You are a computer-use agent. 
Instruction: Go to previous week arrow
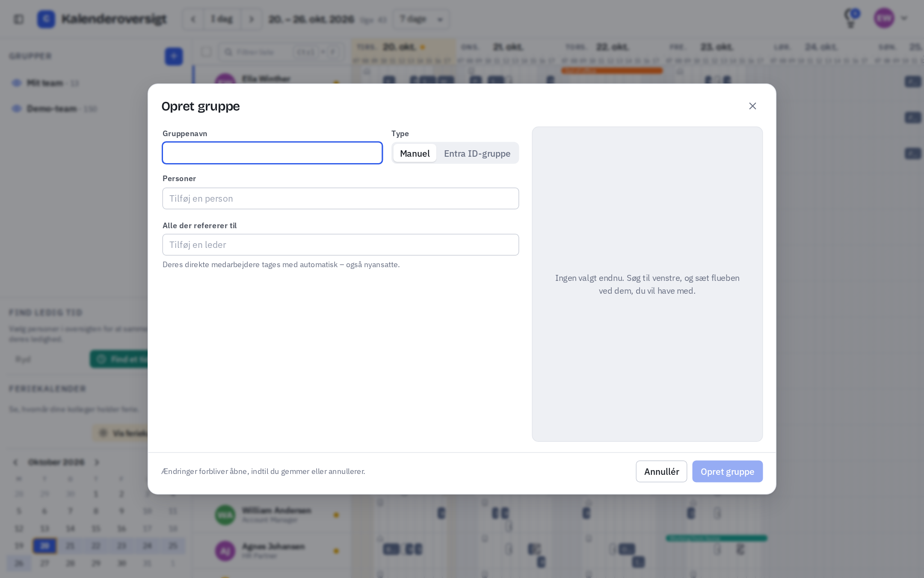tap(193, 19)
